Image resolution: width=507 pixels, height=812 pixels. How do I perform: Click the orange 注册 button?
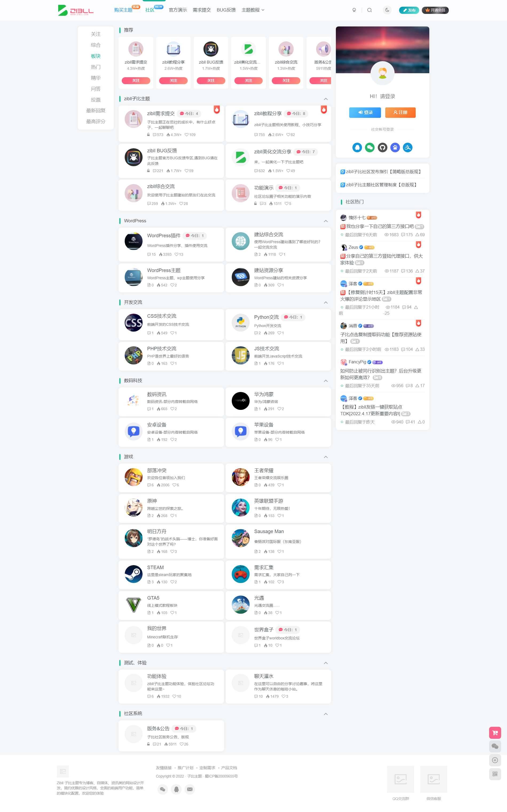pos(400,112)
